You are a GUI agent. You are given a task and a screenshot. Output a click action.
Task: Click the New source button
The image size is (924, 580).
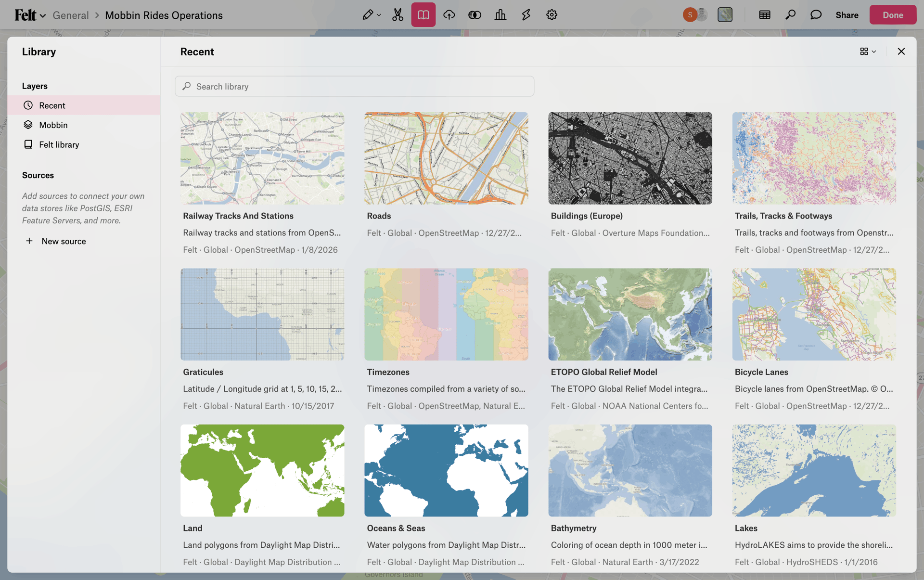point(55,241)
